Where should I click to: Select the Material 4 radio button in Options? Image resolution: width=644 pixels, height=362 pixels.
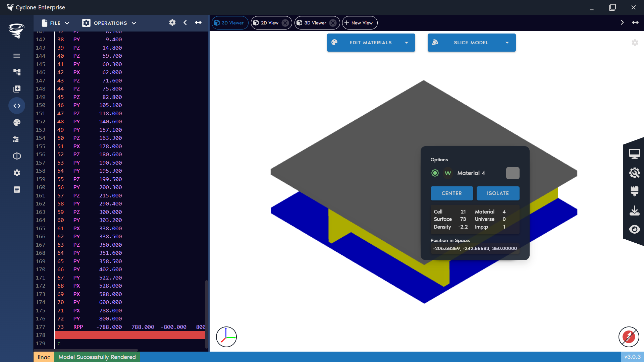[435, 173]
